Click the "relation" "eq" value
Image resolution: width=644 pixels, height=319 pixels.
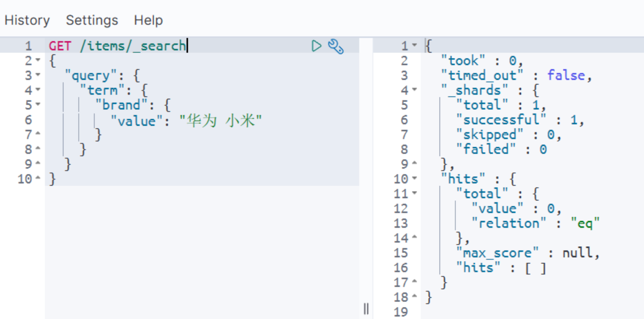pos(585,224)
